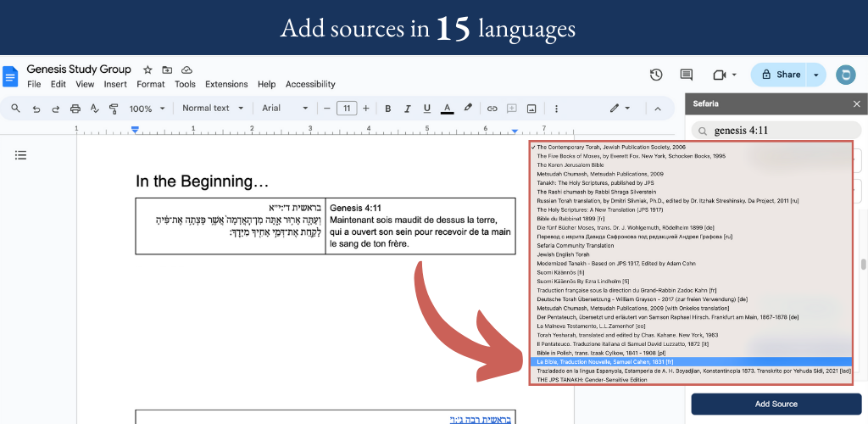The height and width of the screenshot is (424, 868).
Task: Redo the last action
Action: [x=55, y=109]
